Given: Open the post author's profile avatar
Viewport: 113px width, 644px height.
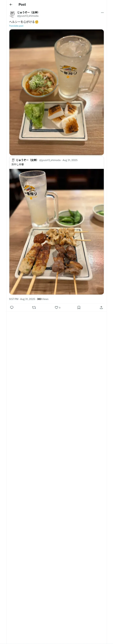Looking at the screenshot, I should pos(12,14).
